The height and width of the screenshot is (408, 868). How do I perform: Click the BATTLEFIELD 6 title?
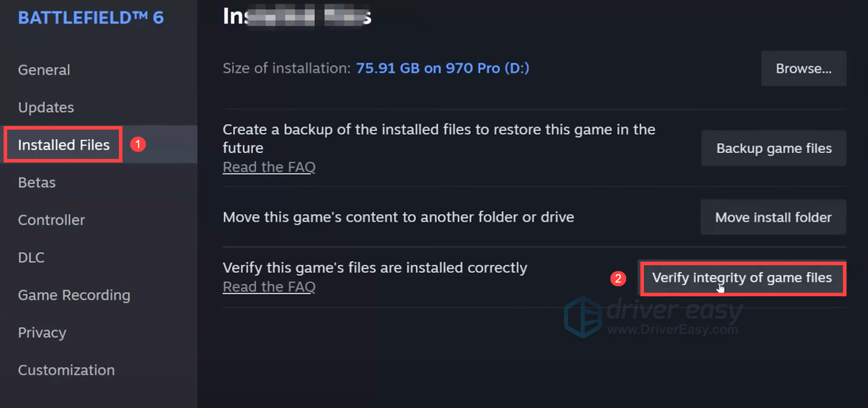click(x=91, y=17)
